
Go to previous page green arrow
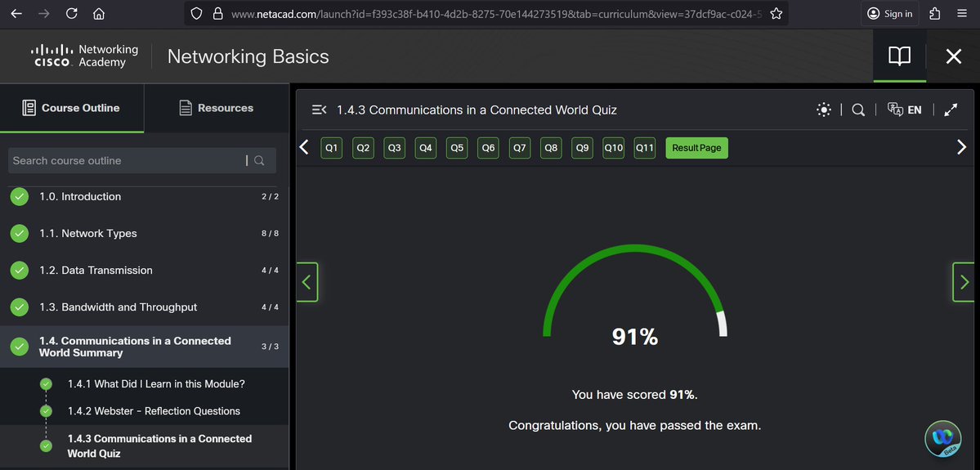point(307,282)
